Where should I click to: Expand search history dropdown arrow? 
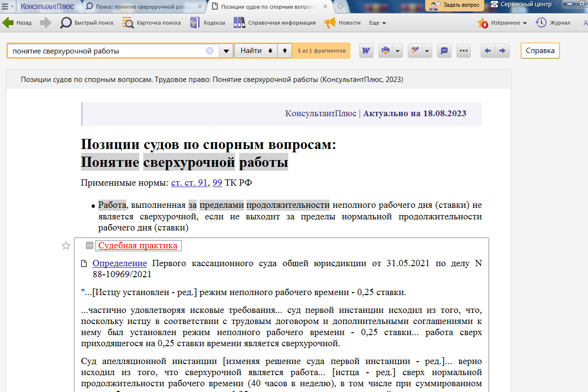(x=226, y=51)
